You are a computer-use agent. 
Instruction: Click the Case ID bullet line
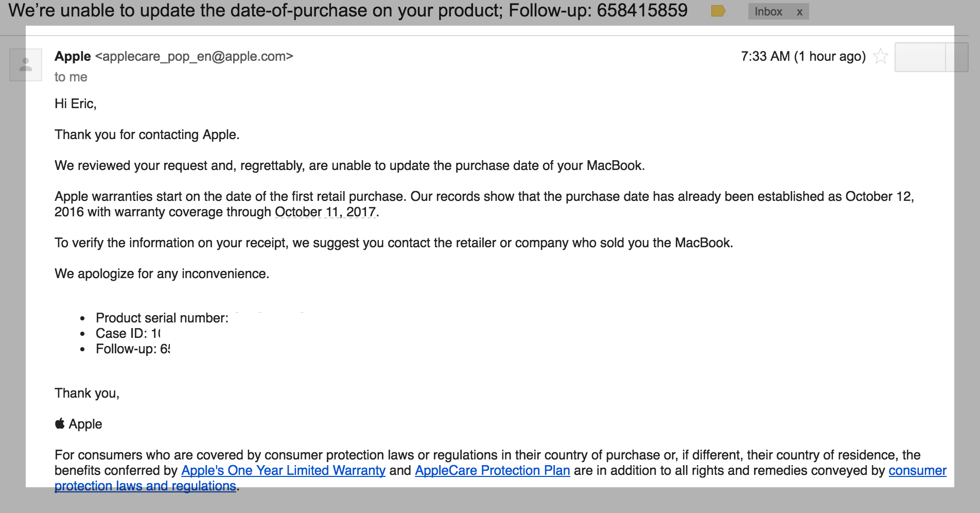coord(128,333)
